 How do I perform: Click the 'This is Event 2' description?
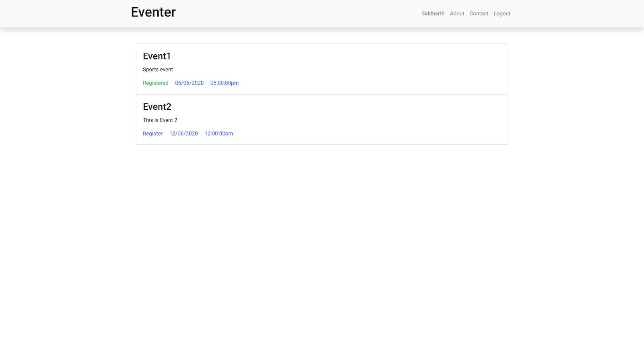point(160,120)
